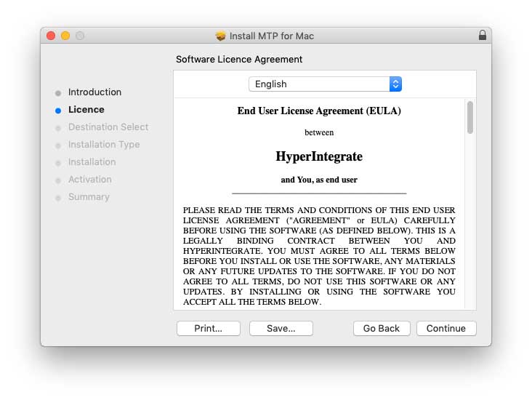Click the Save... button

click(281, 328)
